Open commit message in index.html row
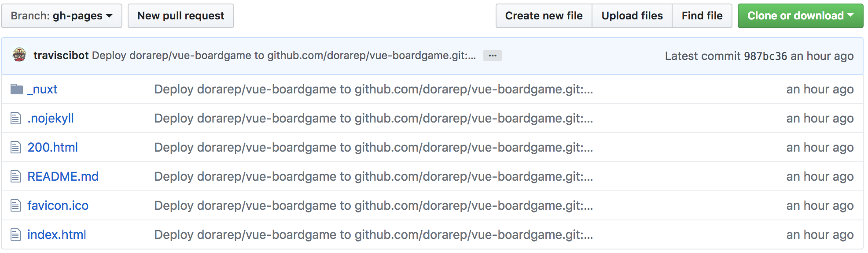 click(x=373, y=234)
